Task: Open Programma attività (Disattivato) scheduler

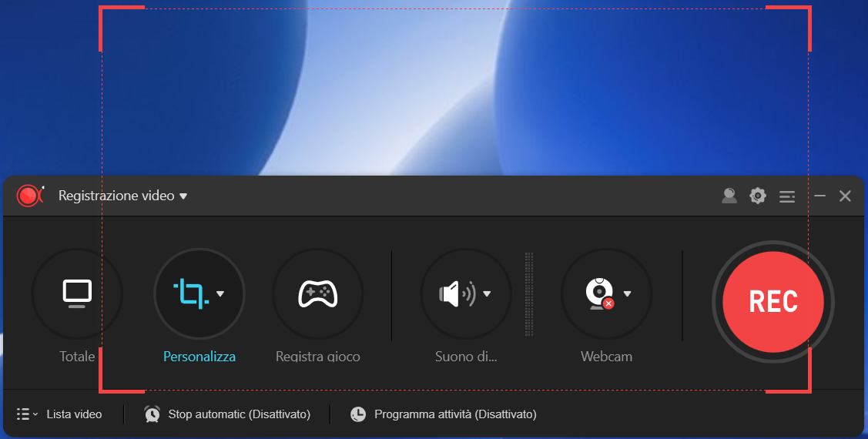Action: pos(455,414)
